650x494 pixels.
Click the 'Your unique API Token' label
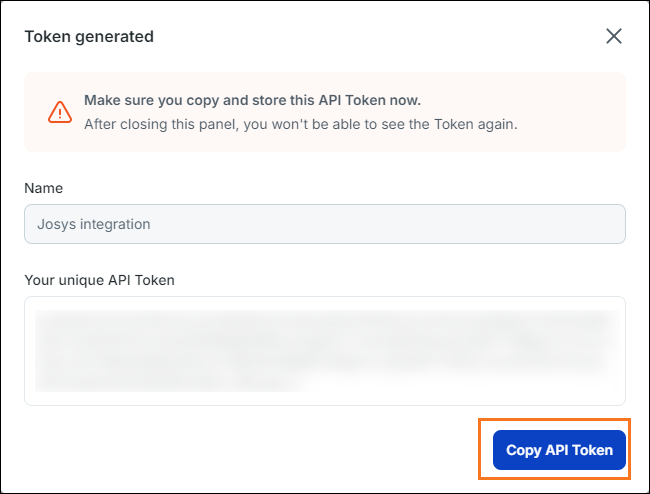tap(99, 280)
